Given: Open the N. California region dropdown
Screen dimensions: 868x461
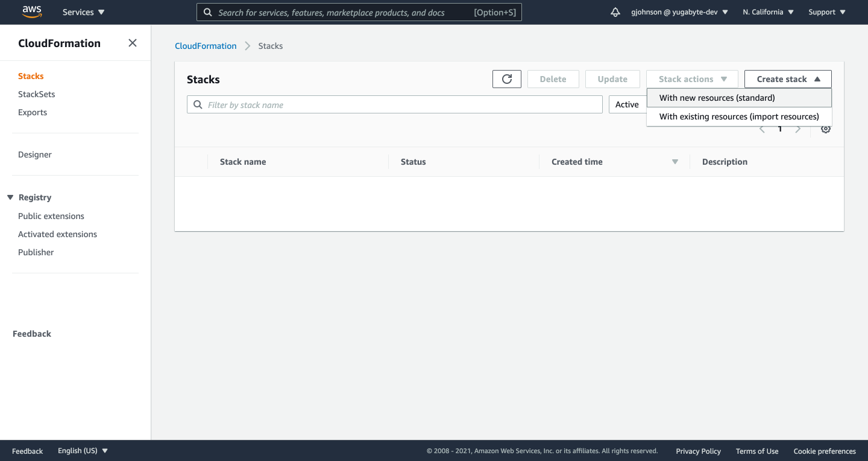Looking at the screenshot, I should point(767,11).
